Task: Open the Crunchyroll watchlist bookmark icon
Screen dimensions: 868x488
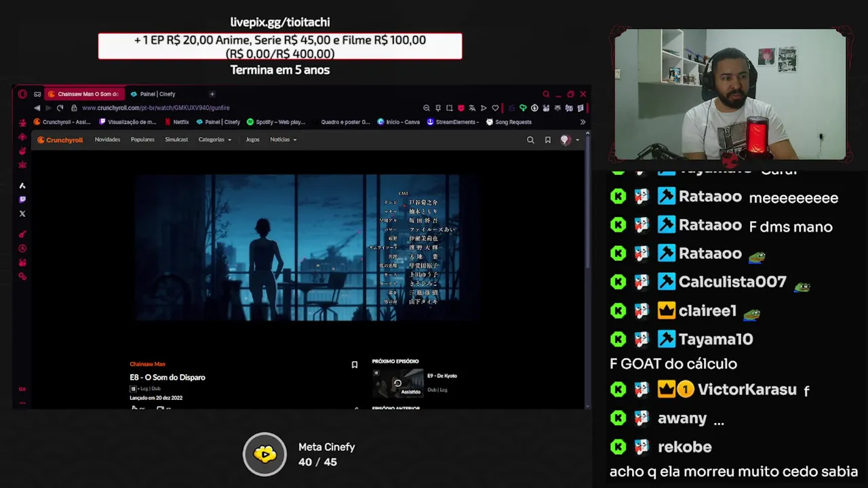Action: pos(547,140)
